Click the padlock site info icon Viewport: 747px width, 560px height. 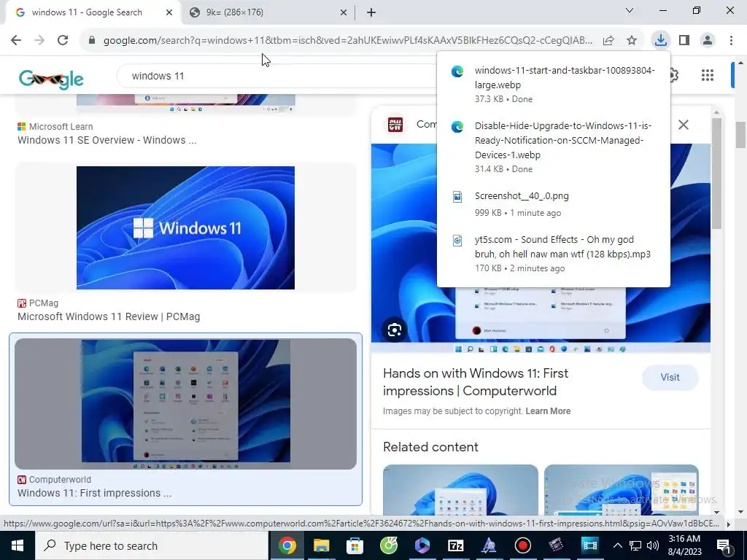[92, 41]
